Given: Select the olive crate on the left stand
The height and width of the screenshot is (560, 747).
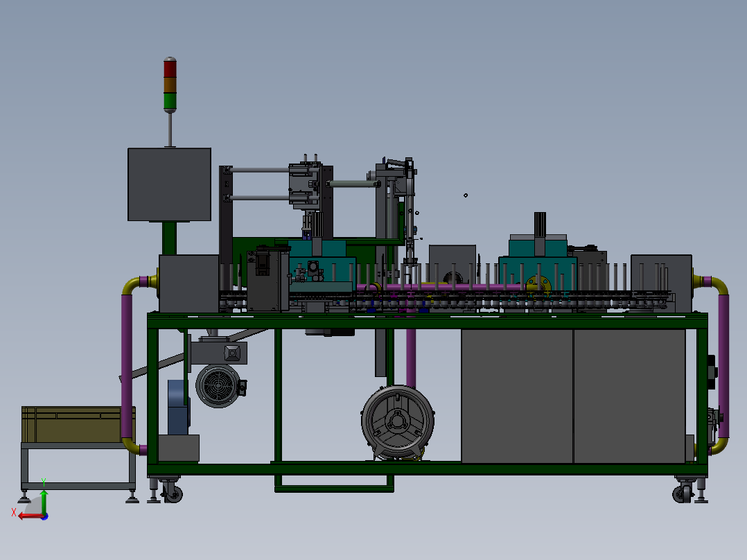Looking at the screenshot, I should coord(78,424).
